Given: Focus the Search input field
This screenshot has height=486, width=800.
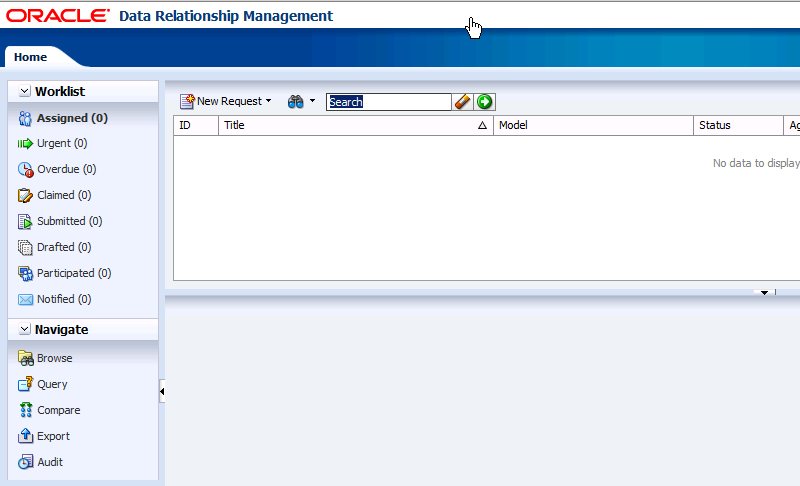Looking at the screenshot, I should coord(389,102).
